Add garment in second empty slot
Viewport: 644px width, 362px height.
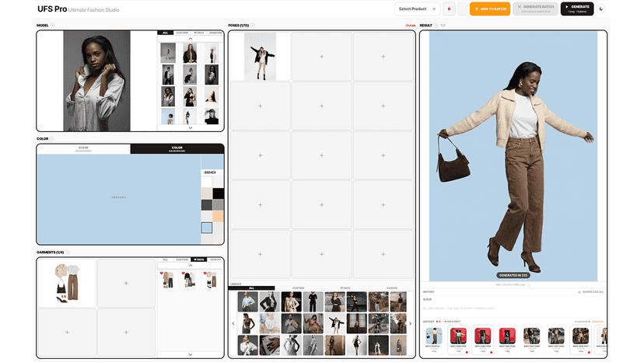click(126, 284)
